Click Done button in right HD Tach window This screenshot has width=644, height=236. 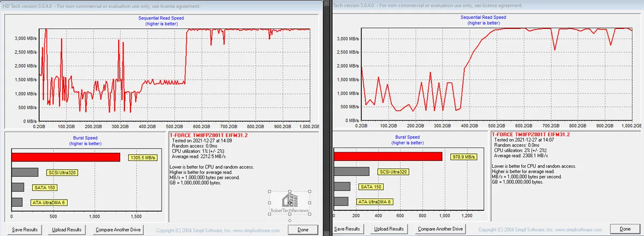click(625, 229)
